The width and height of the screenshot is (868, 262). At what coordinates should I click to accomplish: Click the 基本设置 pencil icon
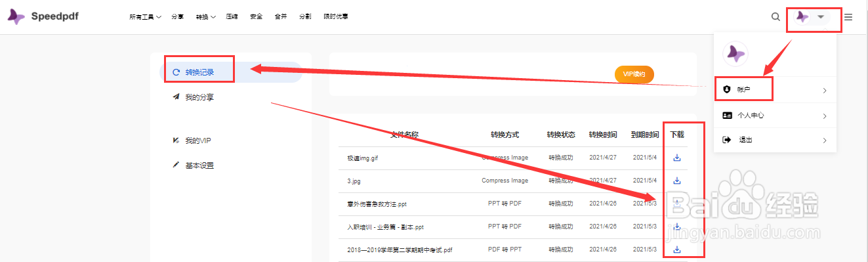(176, 165)
